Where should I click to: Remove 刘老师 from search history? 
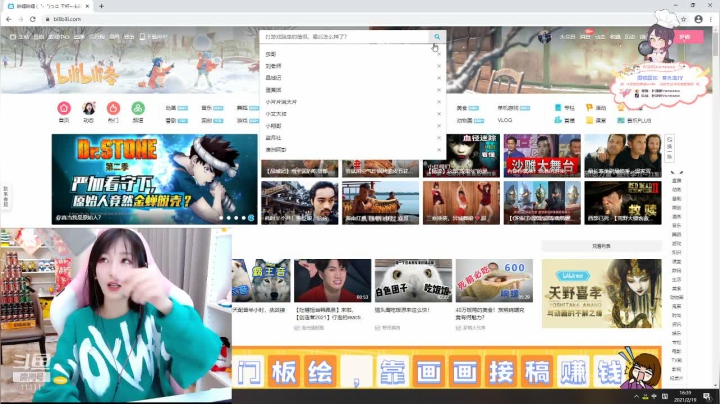439,66
